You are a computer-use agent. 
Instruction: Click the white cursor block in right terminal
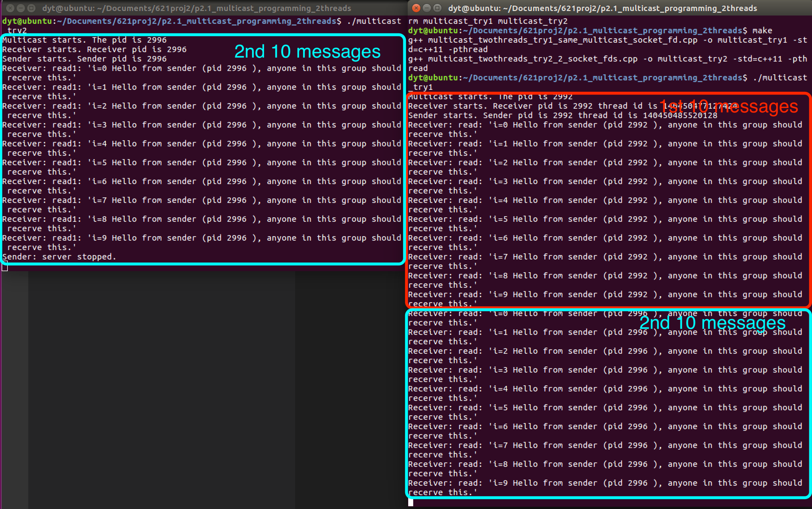click(410, 502)
